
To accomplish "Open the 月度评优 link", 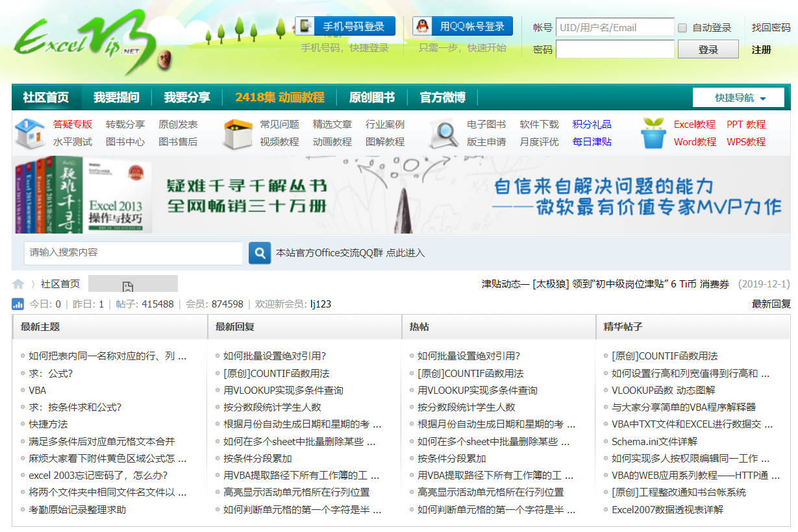I will (539, 141).
